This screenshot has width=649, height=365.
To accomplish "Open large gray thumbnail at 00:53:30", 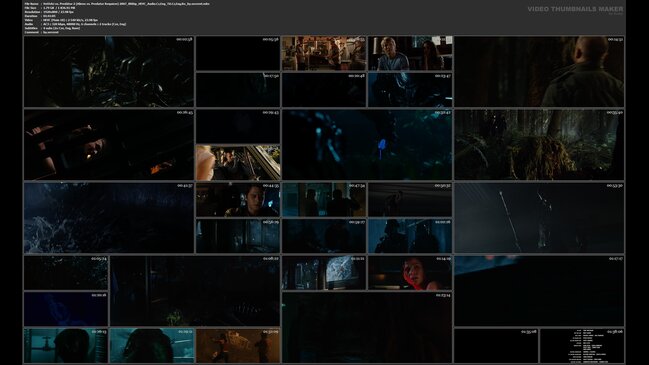I will click(539, 218).
